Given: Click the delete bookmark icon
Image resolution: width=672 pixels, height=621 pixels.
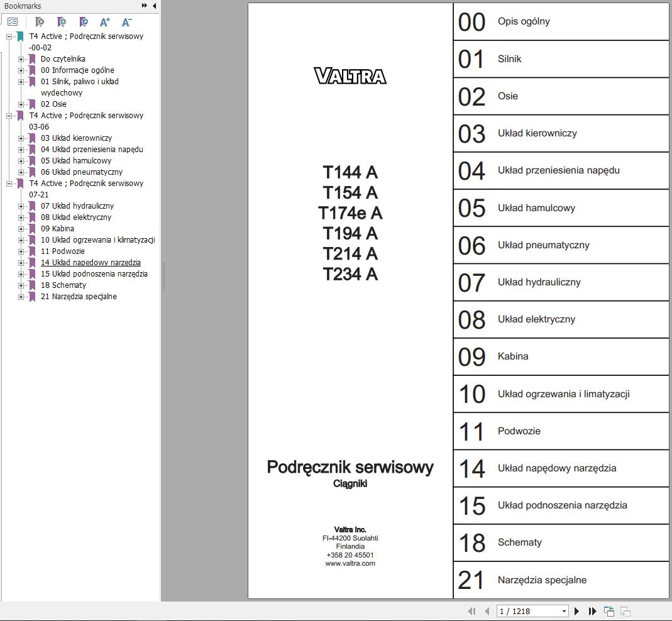Looking at the screenshot, I should (40, 22).
